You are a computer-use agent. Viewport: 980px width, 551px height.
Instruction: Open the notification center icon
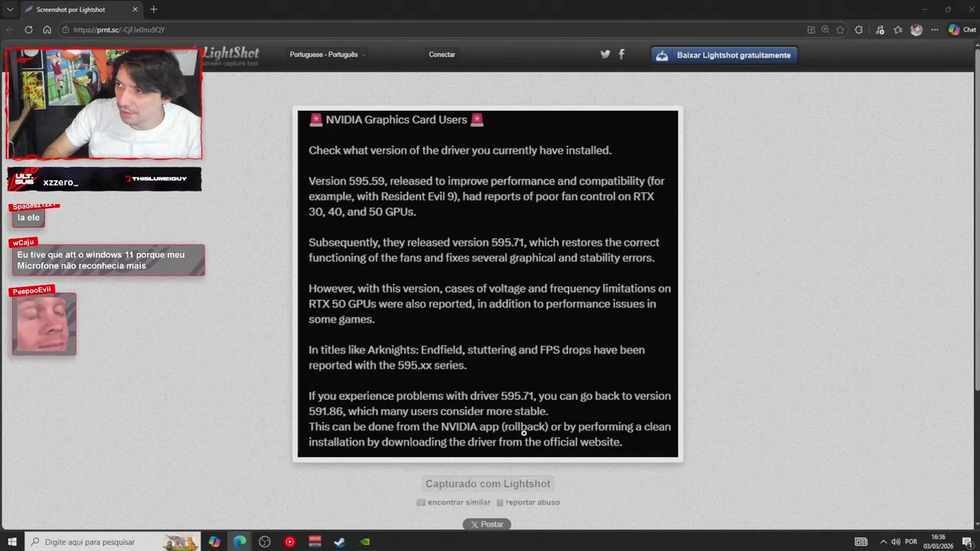coord(966,542)
